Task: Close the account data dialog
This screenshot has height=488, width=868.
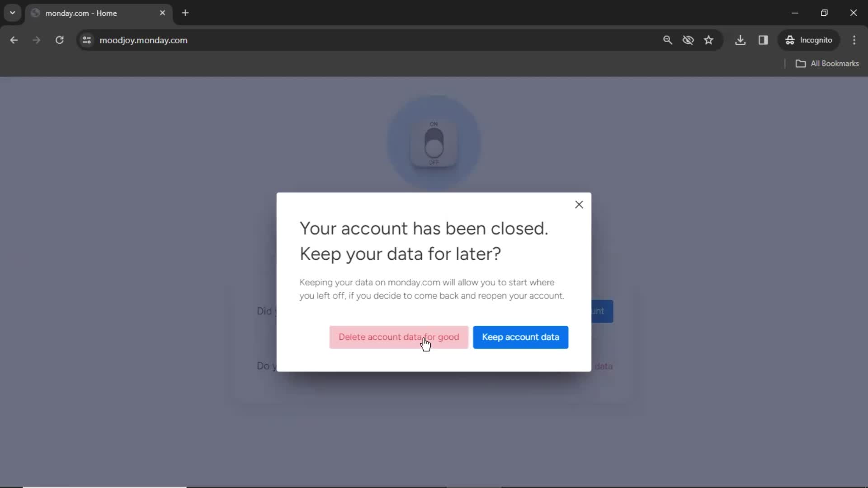Action: 579,204
